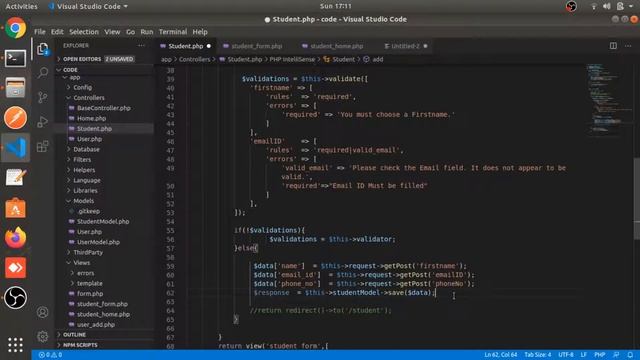Viewport: 640px width, 360px height.
Task: Expand the Helpers folder
Action: (104, 170)
